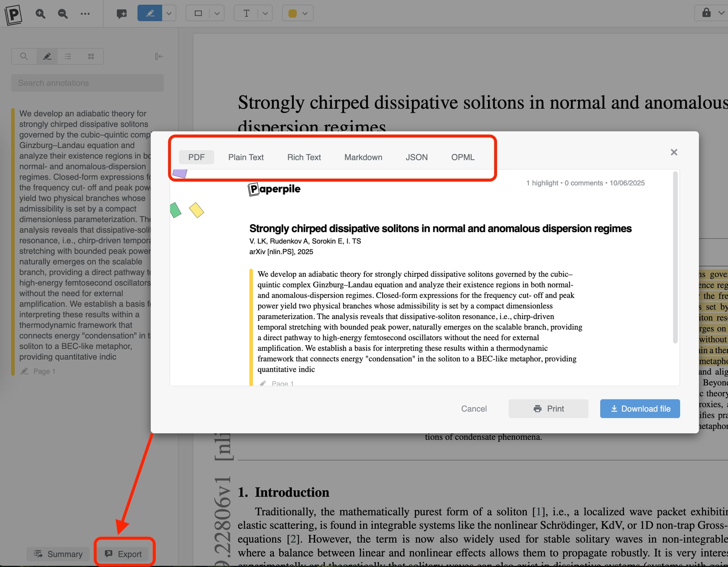Open the three-dots more options menu
Viewport: 728px width, 567px height.
coord(85,14)
